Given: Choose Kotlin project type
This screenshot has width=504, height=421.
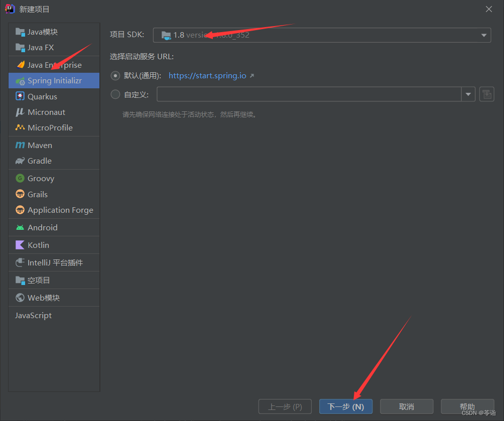Looking at the screenshot, I should [x=54, y=245].
